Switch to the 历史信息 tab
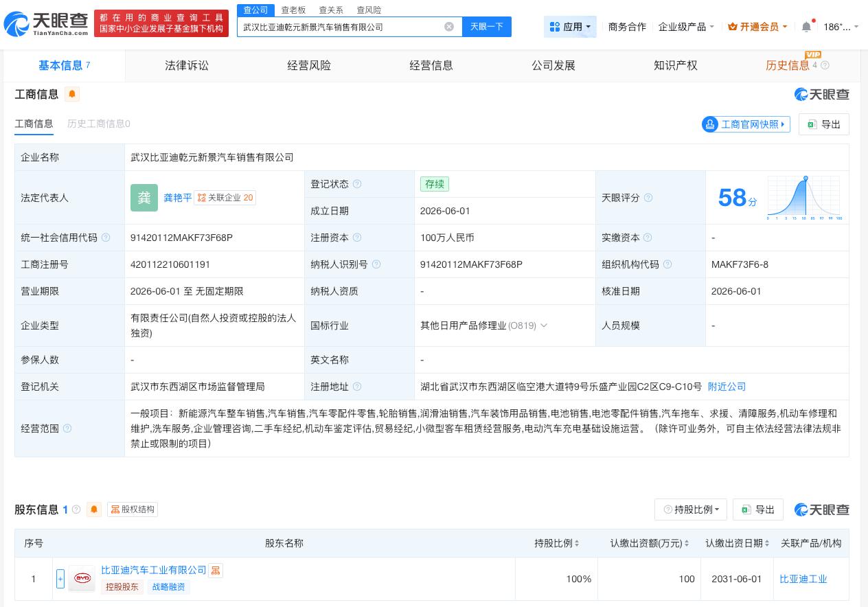 [788, 65]
